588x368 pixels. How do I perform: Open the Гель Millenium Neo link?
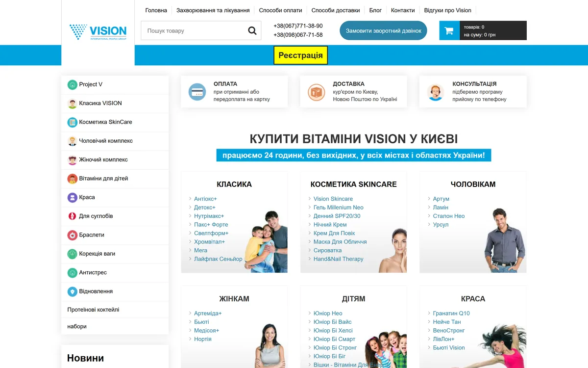(x=339, y=208)
